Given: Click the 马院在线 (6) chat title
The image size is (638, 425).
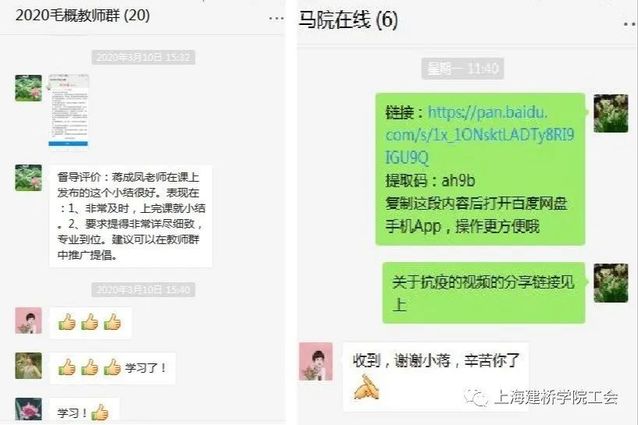Looking at the screenshot, I should pyautogui.click(x=348, y=20).
